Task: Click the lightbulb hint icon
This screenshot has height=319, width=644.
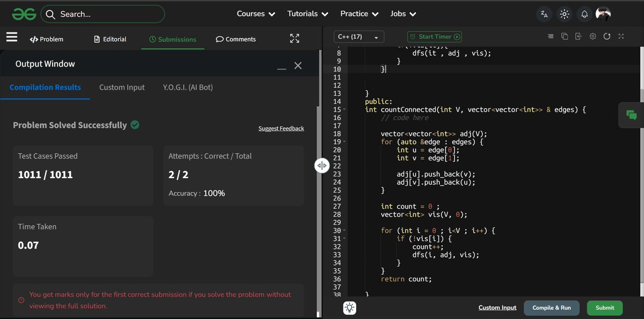Action: [x=350, y=308]
